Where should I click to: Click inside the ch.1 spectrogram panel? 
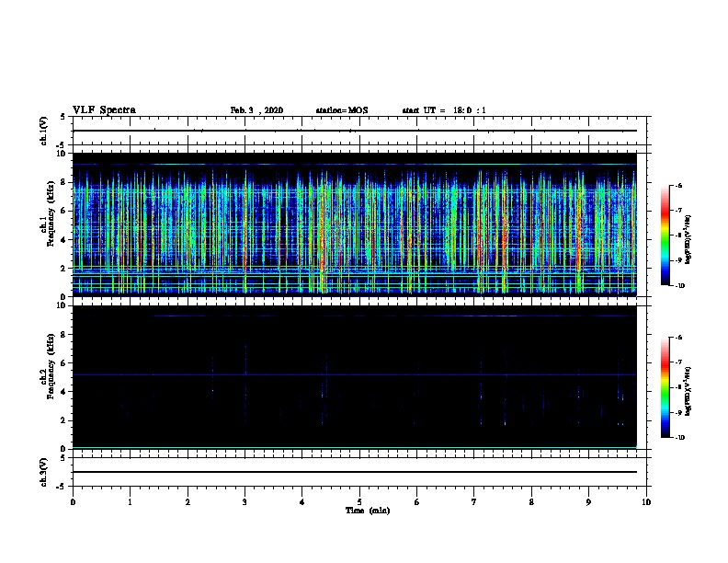click(355, 224)
